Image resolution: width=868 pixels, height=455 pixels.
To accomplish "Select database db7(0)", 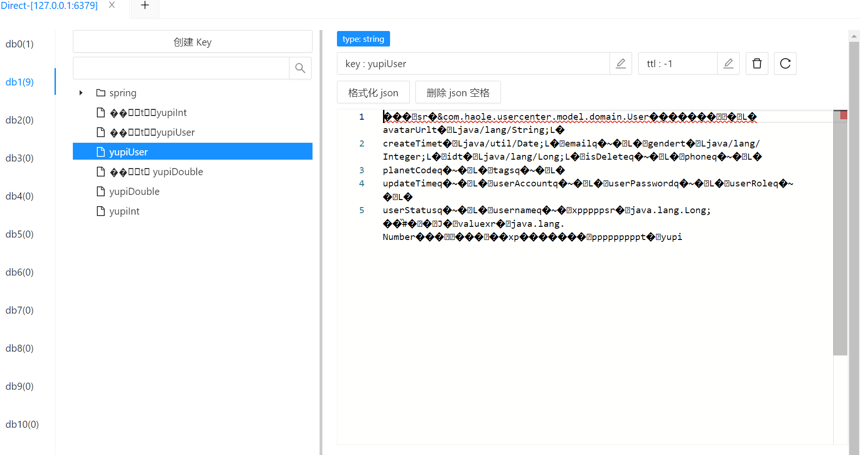I will 20,310.
